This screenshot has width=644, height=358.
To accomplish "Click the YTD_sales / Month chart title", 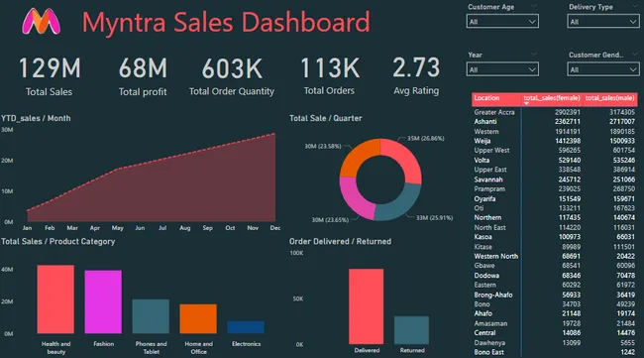I will (36, 118).
